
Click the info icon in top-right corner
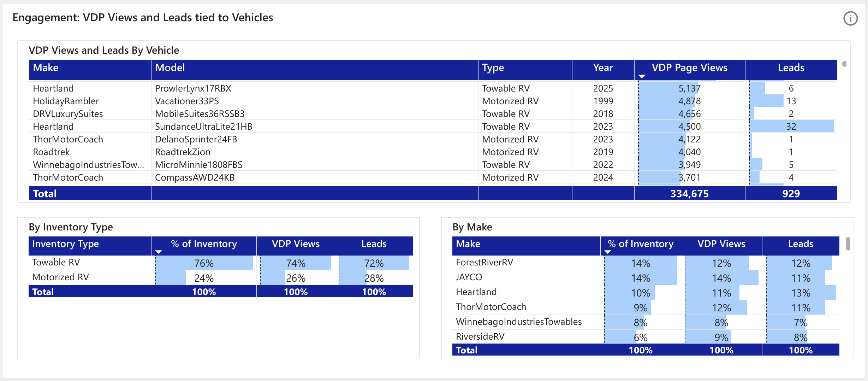tap(850, 18)
